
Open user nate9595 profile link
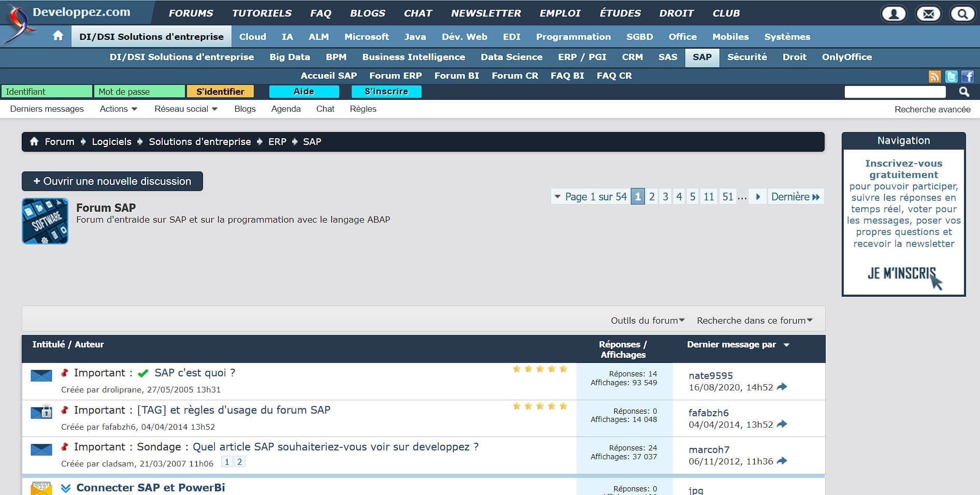(711, 375)
